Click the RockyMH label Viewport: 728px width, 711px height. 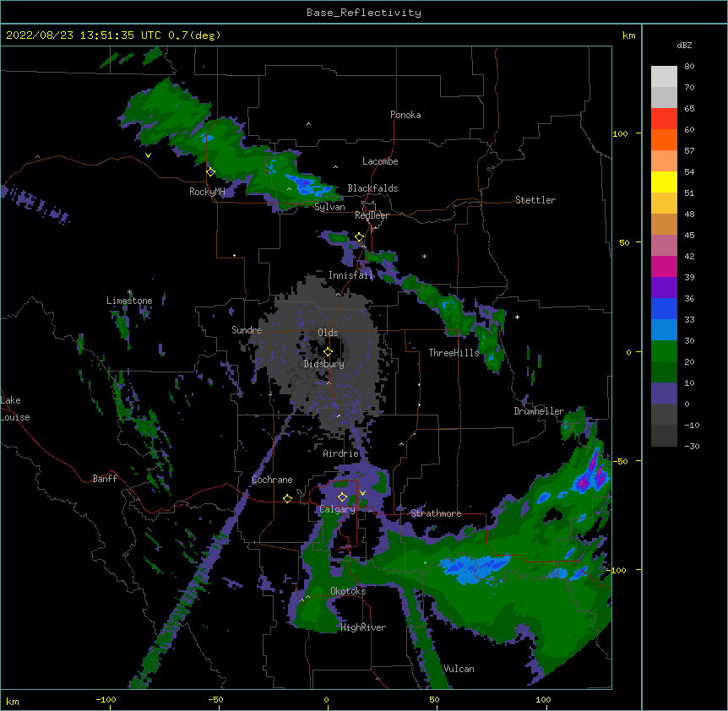(x=207, y=191)
